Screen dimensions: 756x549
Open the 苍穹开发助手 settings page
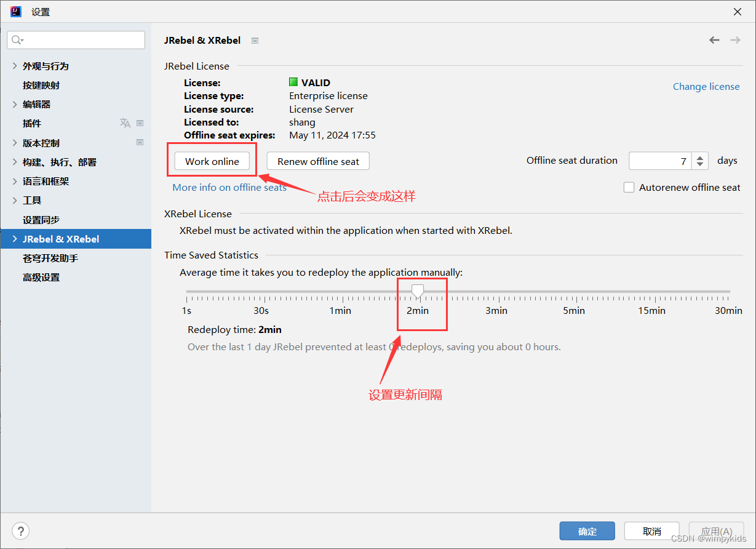(50, 258)
